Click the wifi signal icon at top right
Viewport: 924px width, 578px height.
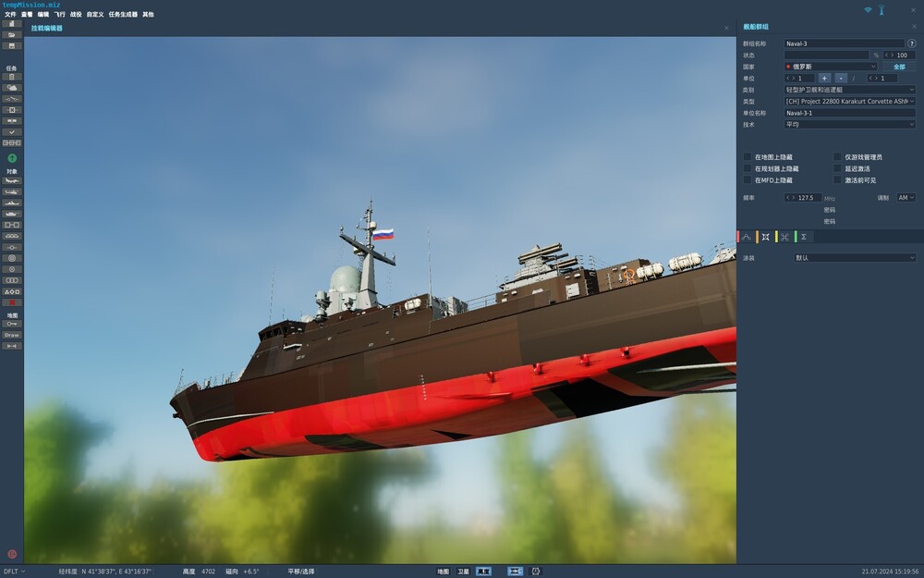(868, 10)
